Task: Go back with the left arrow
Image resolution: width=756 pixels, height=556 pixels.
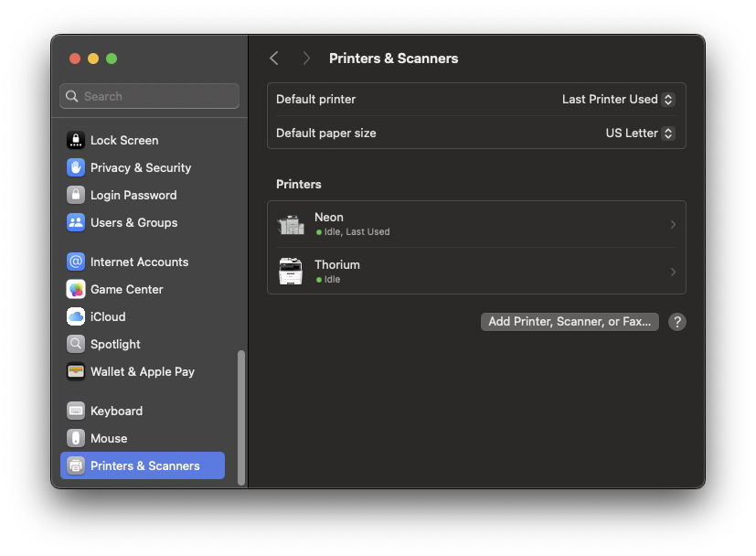Action: click(274, 59)
